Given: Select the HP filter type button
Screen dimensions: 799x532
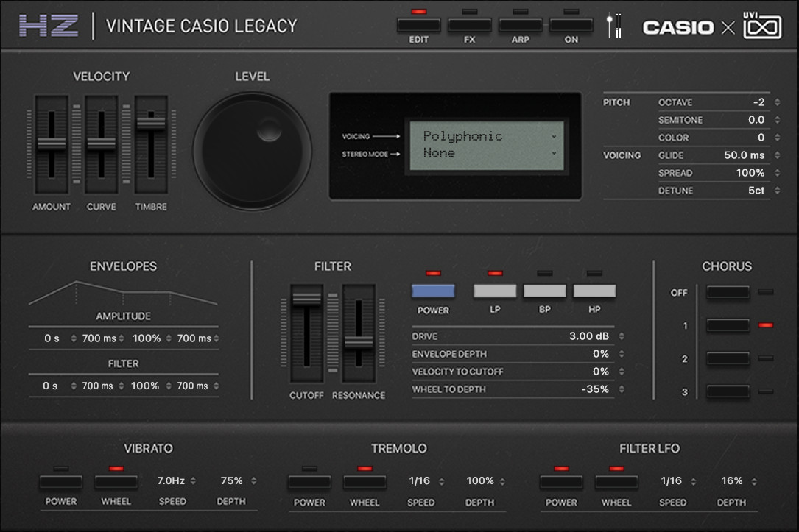Looking at the screenshot, I should [x=594, y=291].
